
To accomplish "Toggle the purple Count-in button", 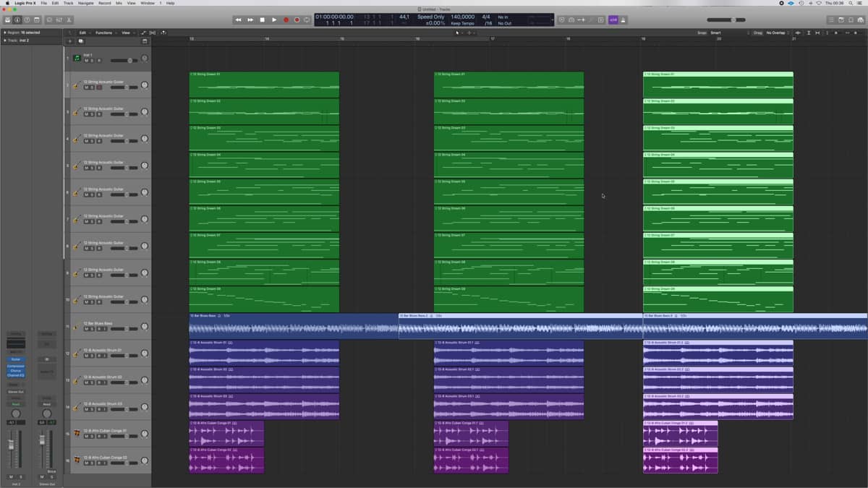I will (613, 20).
